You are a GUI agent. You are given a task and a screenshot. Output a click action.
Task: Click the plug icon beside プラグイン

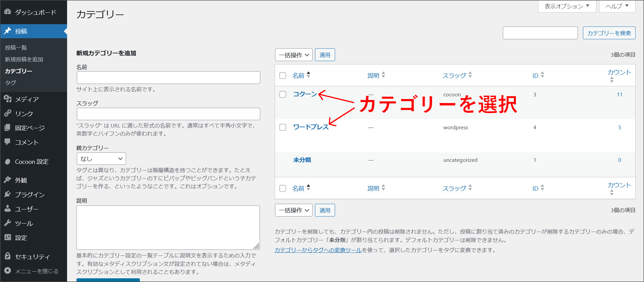(x=8, y=194)
